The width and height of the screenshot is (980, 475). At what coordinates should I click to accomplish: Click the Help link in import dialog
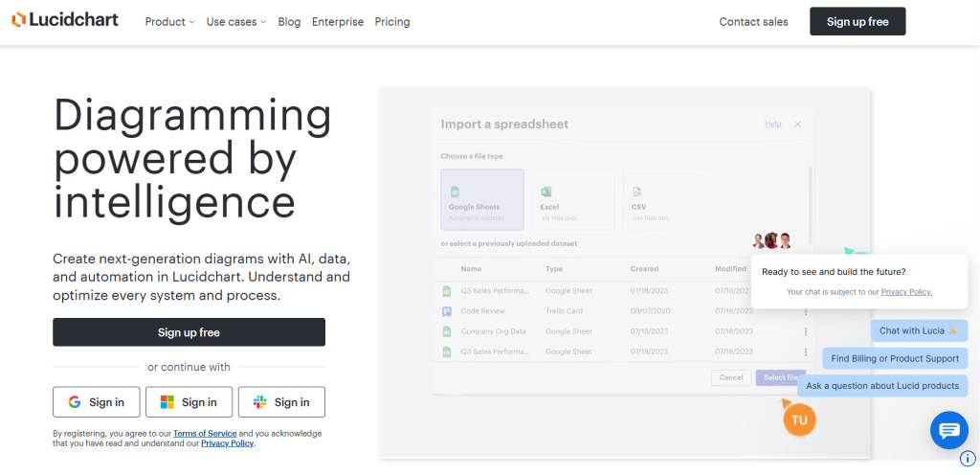[x=773, y=124]
